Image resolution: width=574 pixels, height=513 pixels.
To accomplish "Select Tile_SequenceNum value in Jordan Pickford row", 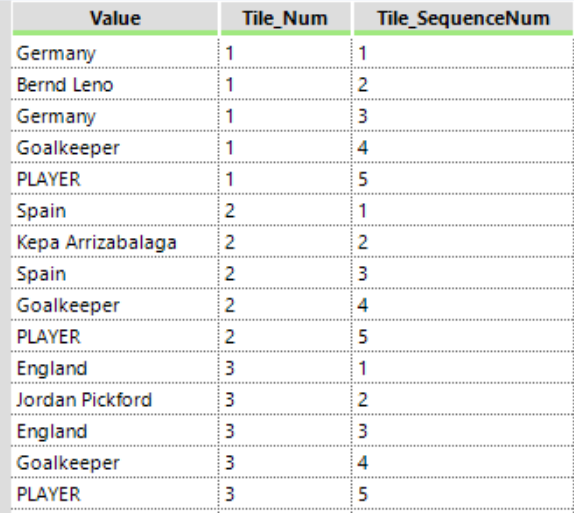I will click(x=463, y=399).
